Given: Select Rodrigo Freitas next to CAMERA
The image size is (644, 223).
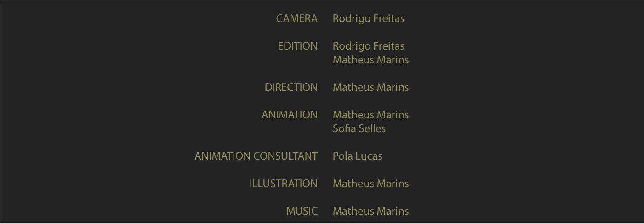Looking at the screenshot, I should tap(368, 19).
